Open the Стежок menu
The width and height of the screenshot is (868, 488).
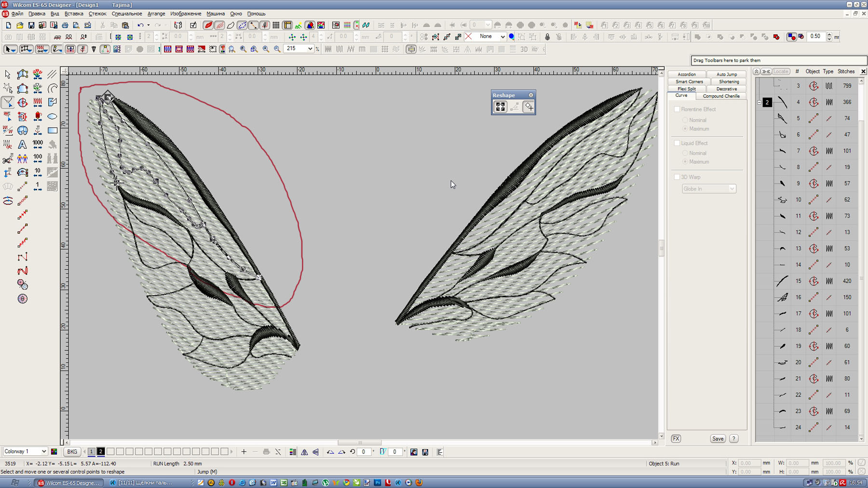pyautogui.click(x=97, y=13)
